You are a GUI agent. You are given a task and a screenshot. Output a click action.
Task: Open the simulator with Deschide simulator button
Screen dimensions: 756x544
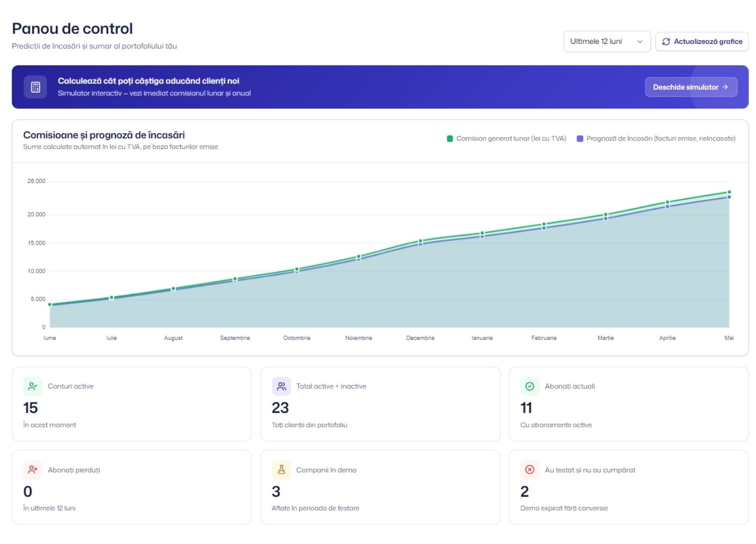[x=691, y=87]
